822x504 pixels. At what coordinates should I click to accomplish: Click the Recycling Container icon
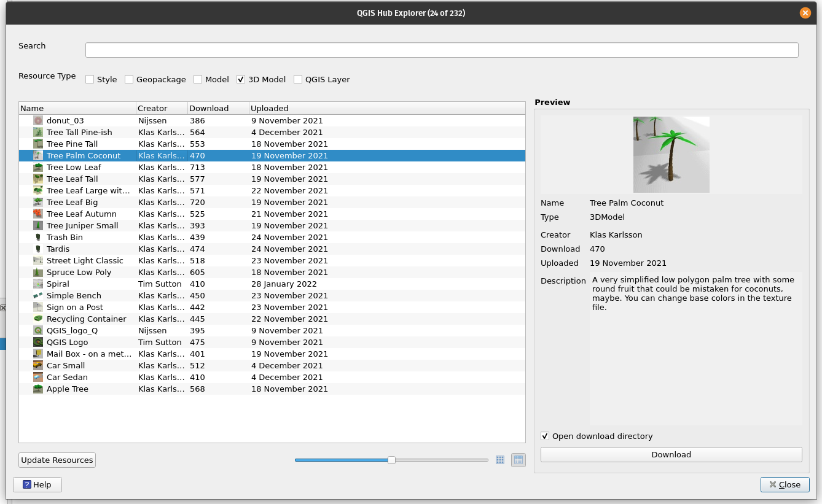[x=38, y=319]
